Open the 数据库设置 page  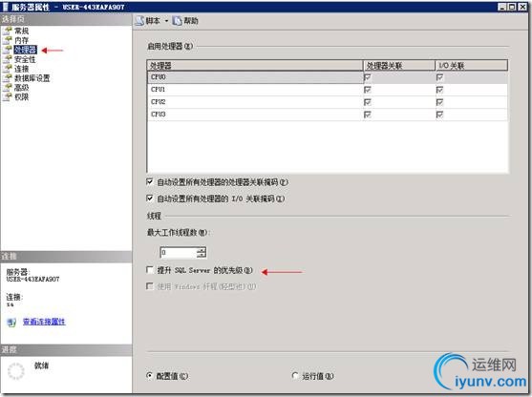[x=32, y=78]
